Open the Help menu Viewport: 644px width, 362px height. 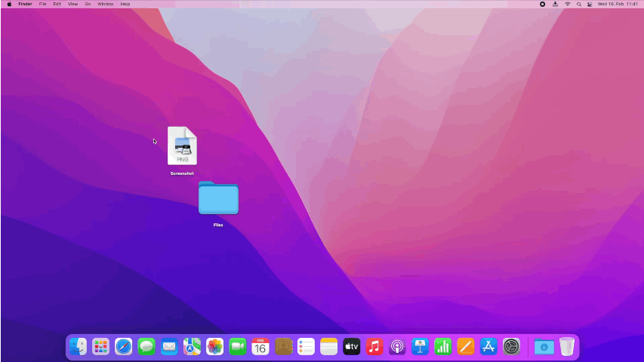[125, 4]
